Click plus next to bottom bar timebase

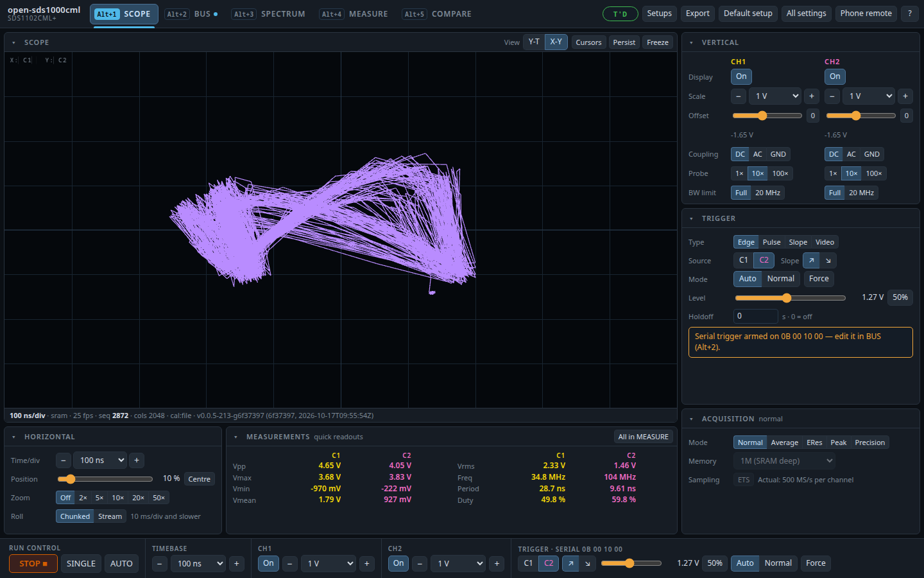click(237, 564)
